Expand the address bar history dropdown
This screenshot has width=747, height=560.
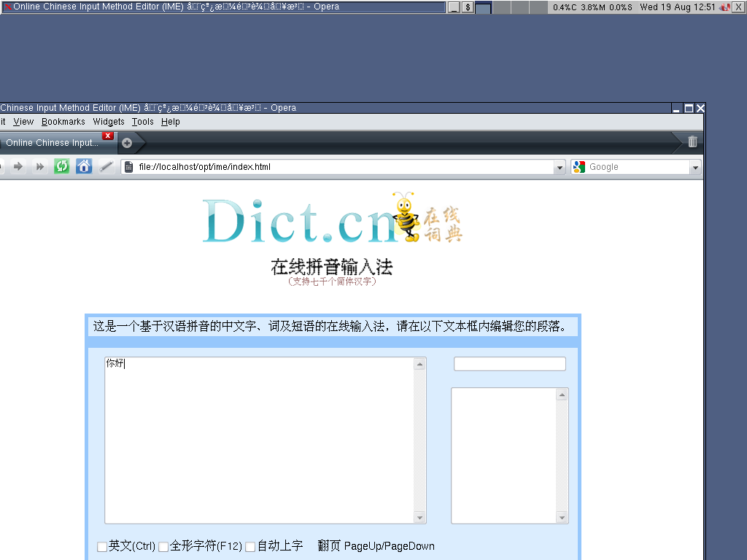coord(560,167)
